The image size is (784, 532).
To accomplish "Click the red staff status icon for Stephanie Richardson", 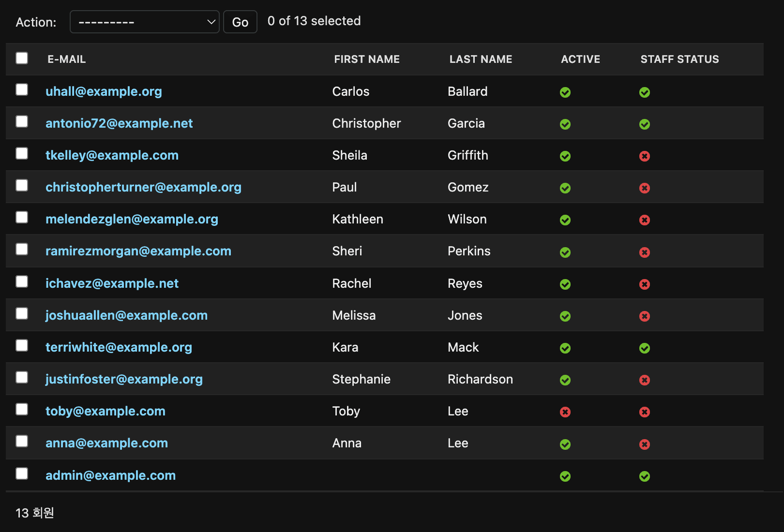I will click(x=645, y=380).
